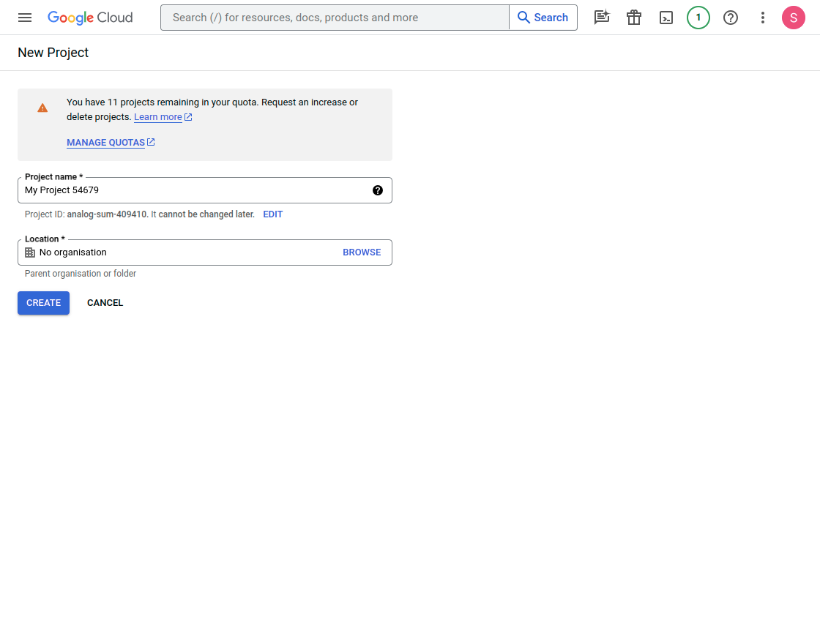The height and width of the screenshot is (644, 820).
Task: Activate Cloud Shell terminal icon
Action: point(666,18)
